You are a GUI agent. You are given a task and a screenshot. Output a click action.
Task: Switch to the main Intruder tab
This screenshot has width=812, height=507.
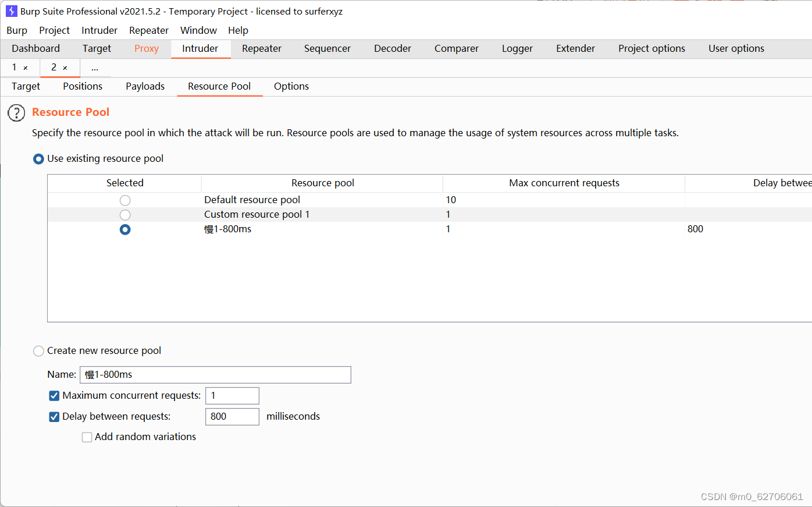point(200,48)
